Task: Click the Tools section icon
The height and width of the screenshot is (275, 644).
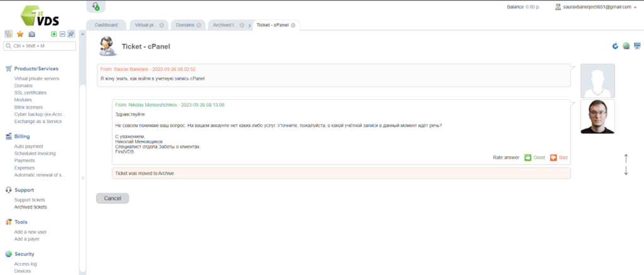Action: pyautogui.click(x=8, y=222)
